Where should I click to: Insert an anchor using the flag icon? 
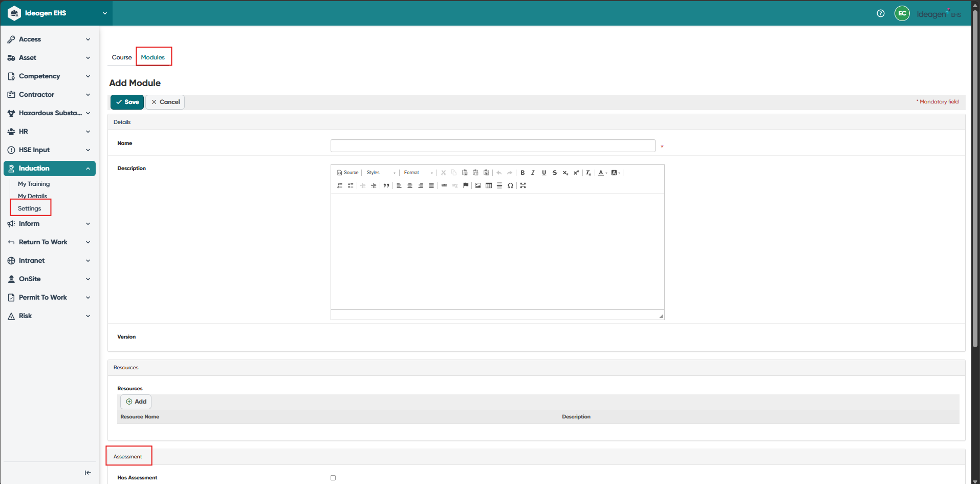(x=466, y=185)
